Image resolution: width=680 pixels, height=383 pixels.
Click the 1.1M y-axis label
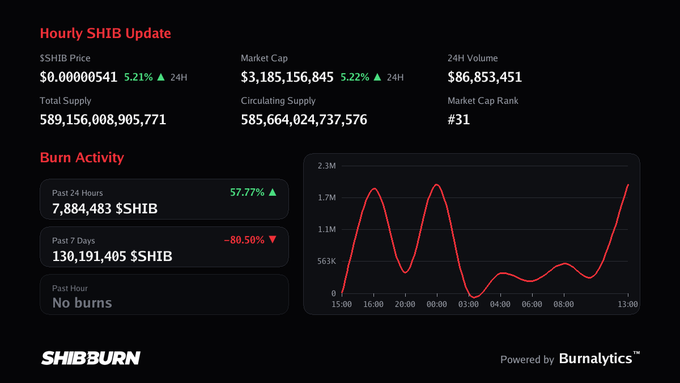pyautogui.click(x=327, y=229)
